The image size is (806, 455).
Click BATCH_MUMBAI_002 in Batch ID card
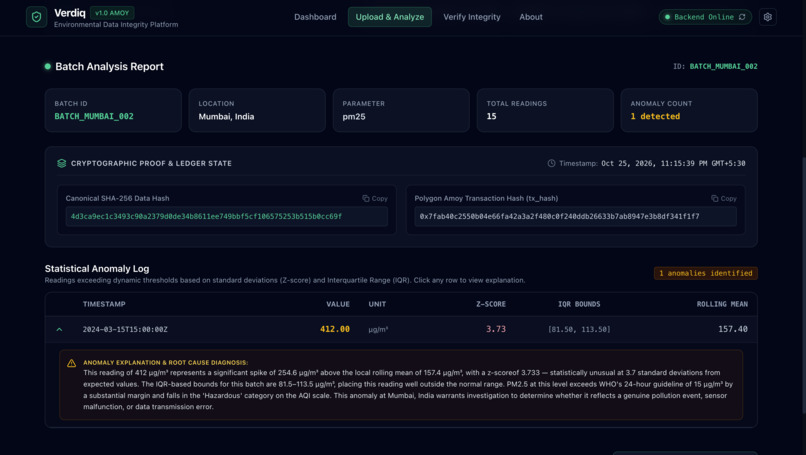(94, 117)
